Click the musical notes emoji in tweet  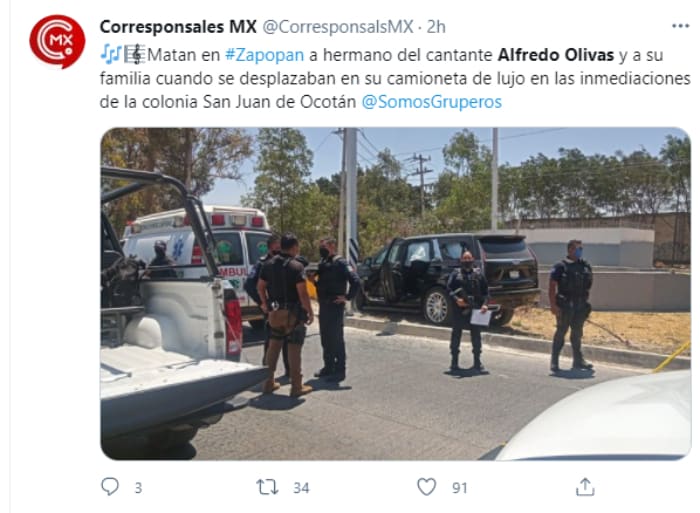click(x=111, y=54)
